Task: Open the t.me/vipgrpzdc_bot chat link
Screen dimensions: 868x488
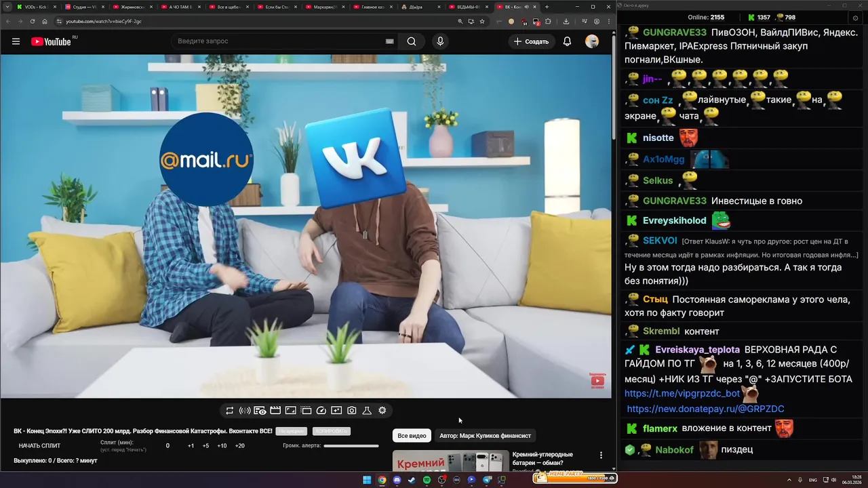Action: [682, 393]
